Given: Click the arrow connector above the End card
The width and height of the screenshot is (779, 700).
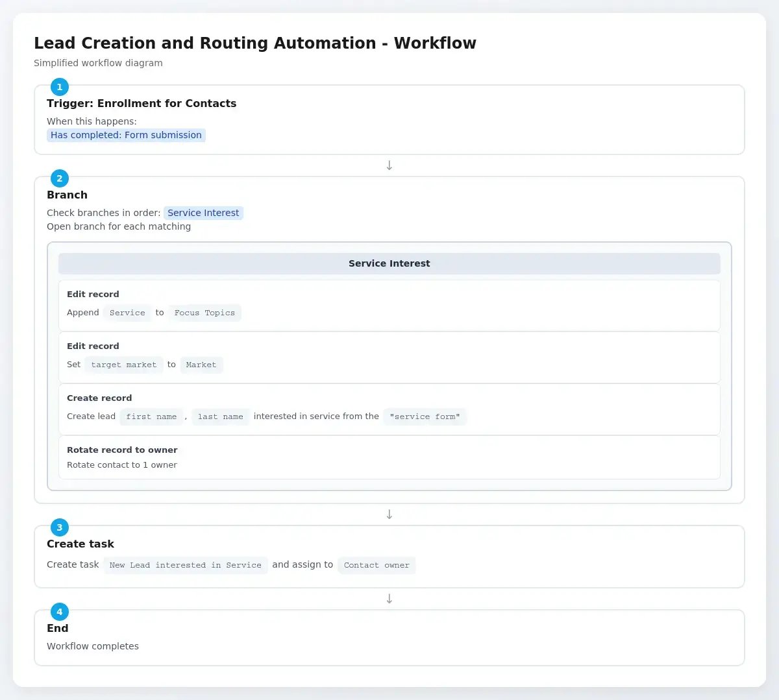Looking at the screenshot, I should (389, 598).
